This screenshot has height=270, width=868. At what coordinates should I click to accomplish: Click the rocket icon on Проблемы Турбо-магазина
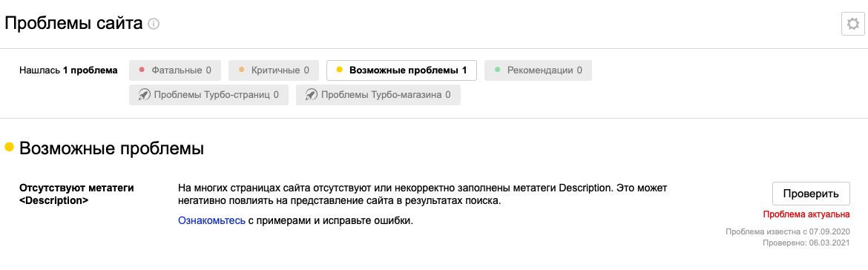click(x=311, y=95)
